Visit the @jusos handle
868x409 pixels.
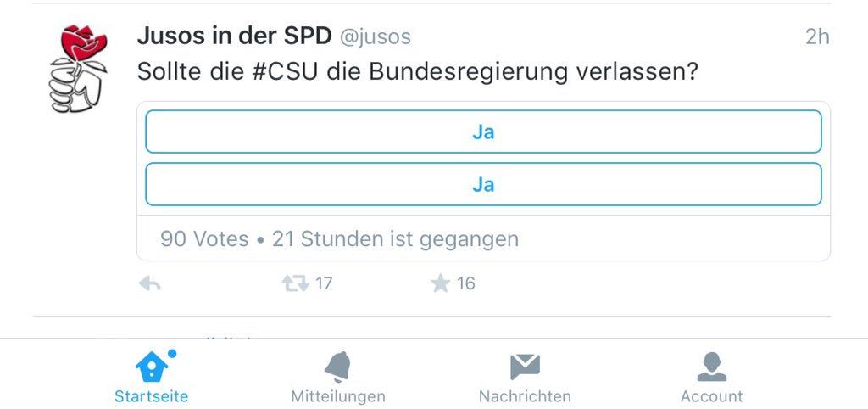[375, 37]
